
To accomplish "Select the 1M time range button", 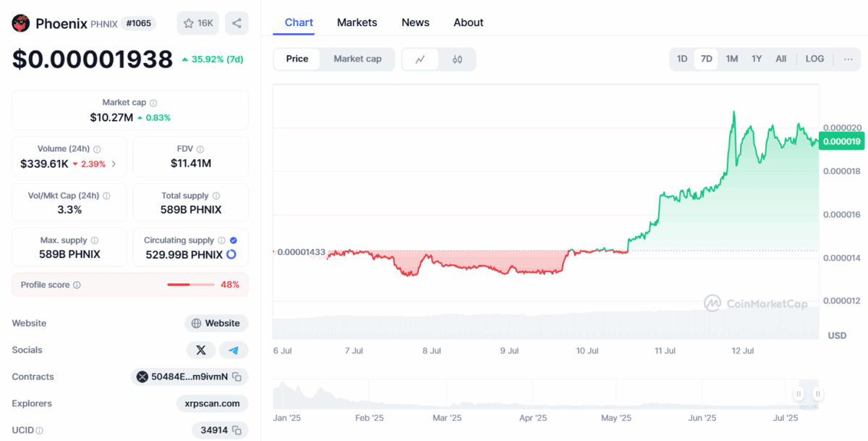I will 731,59.
